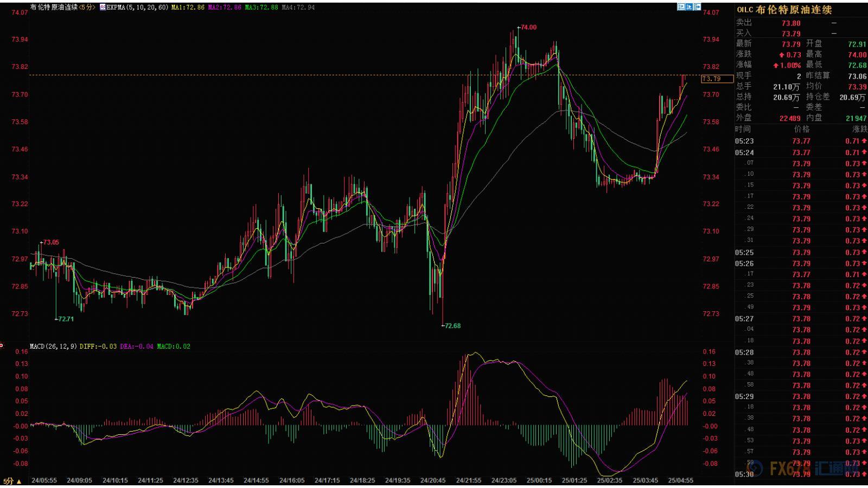The image size is (868, 488).
Task: Click the 总持 value 20.69万
Action: click(x=787, y=98)
